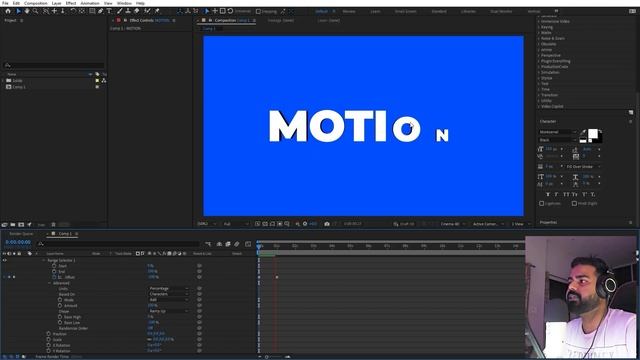Screen dimensions: 640x360
Task: Toggle stopwatch for End property
Action: tap(54, 271)
